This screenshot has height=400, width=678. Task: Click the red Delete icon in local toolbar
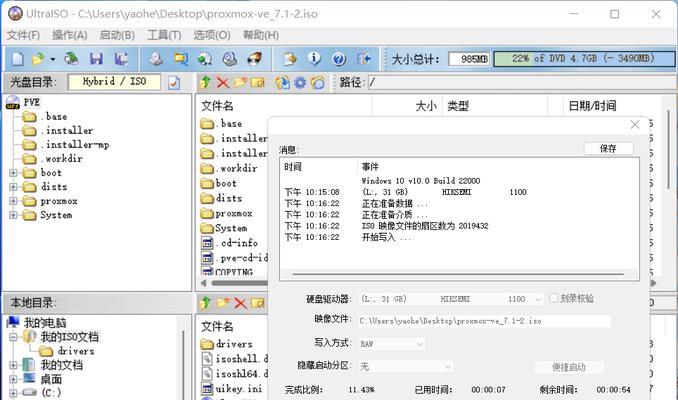pos(240,303)
